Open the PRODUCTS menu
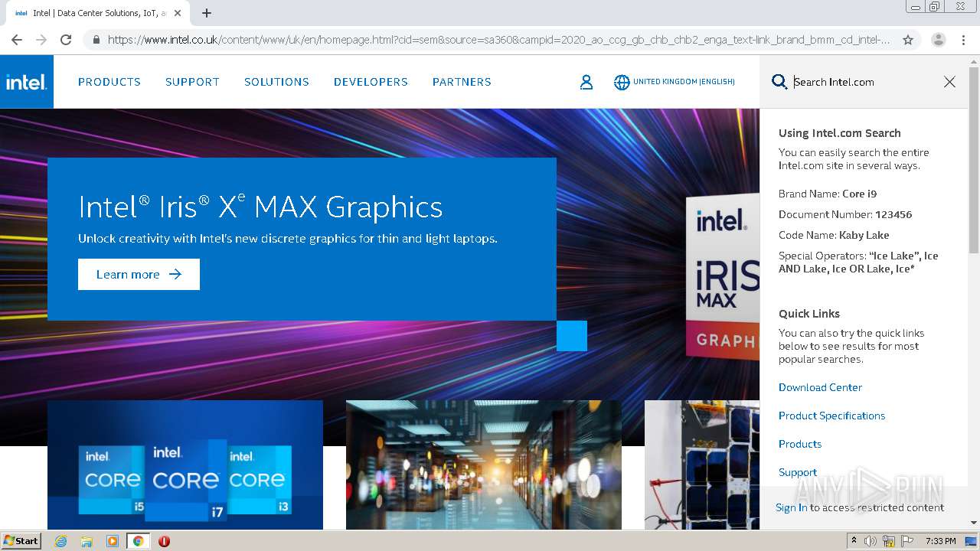 click(x=109, y=82)
